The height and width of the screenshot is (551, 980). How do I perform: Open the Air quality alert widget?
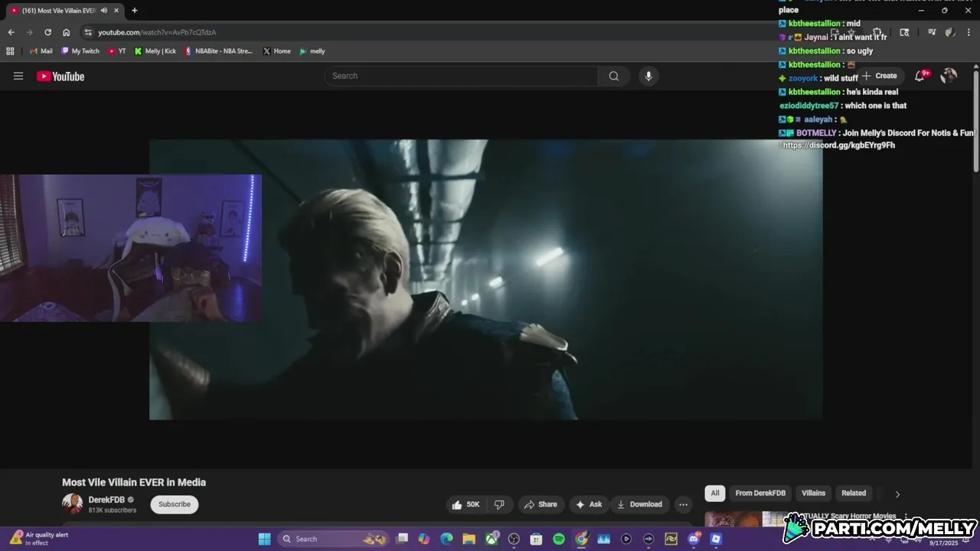pos(39,539)
